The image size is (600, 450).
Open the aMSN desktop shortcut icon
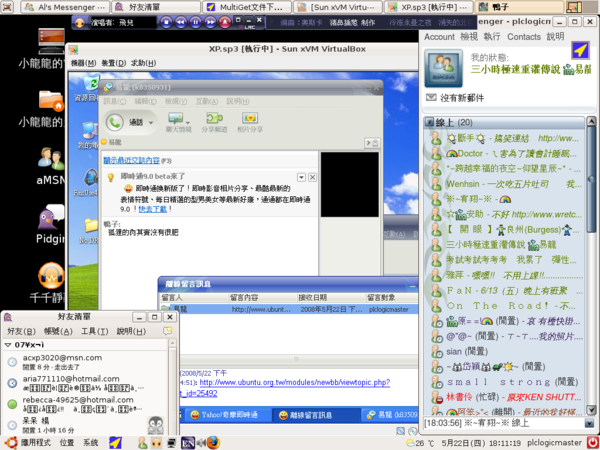pyautogui.click(x=51, y=158)
